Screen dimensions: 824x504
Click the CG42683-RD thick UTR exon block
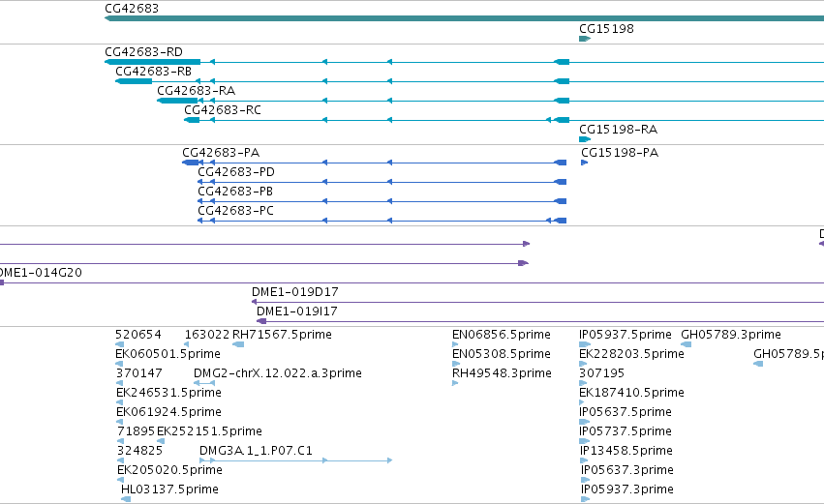[153, 62]
